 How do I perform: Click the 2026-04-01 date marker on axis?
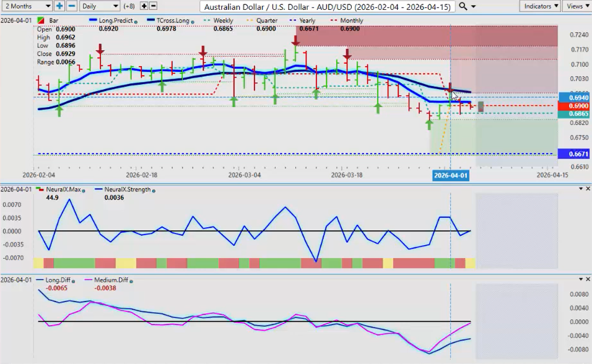pos(450,175)
